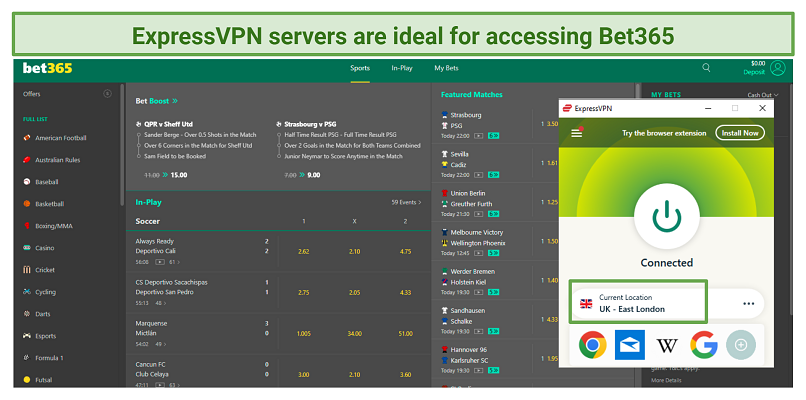The width and height of the screenshot is (806, 400).
Task: Click the Baseball sport icon
Action: point(27,182)
